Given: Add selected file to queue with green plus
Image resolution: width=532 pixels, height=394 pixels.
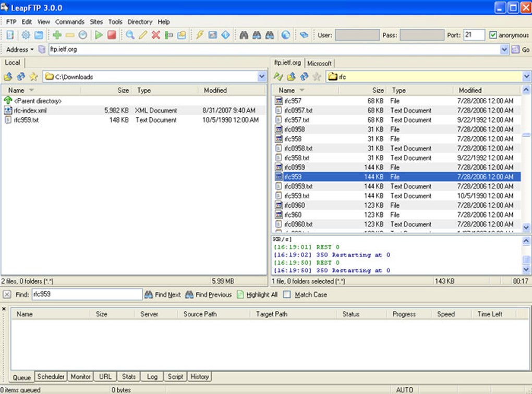Looking at the screenshot, I should pyautogui.click(x=57, y=35).
